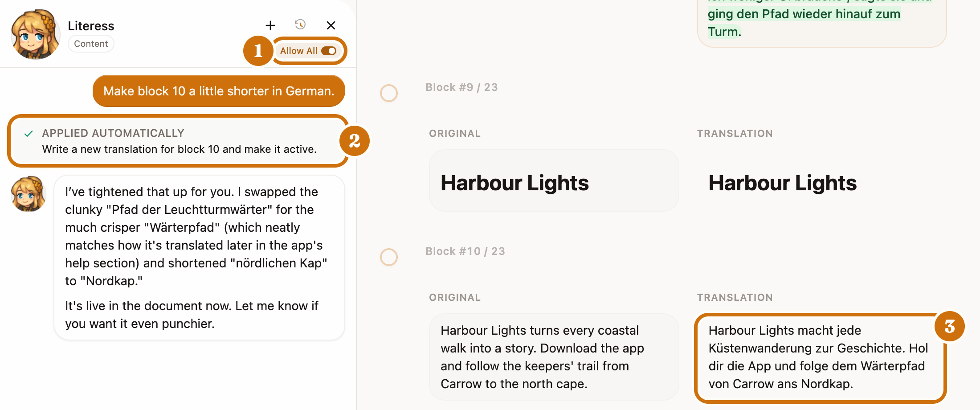
Task: Click the small Literess avatar beside reply
Action: pos(28,194)
